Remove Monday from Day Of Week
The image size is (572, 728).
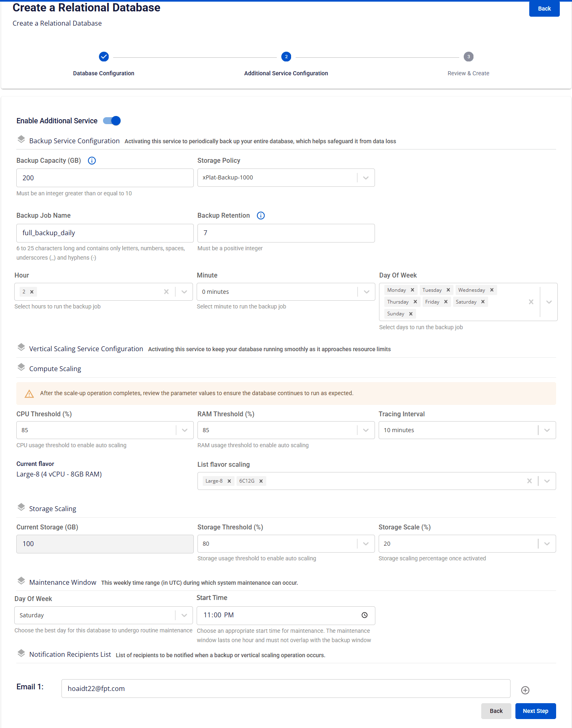pyautogui.click(x=412, y=290)
